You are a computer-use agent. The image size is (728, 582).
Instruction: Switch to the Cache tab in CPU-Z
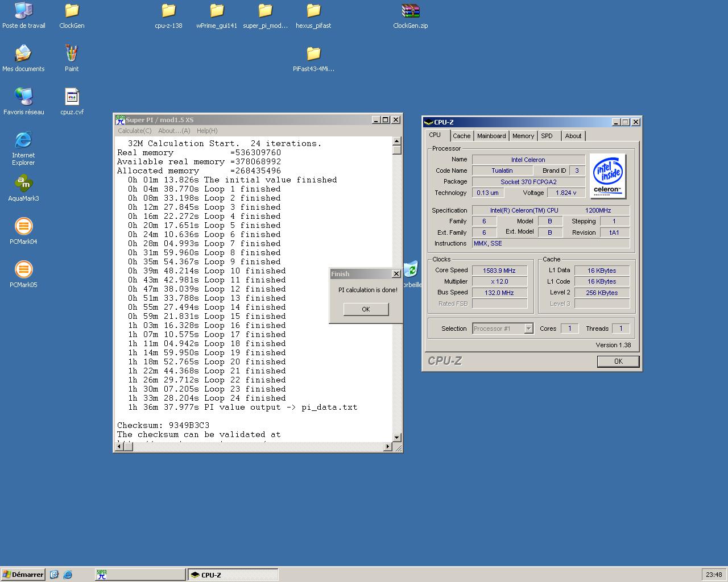[x=461, y=136]
